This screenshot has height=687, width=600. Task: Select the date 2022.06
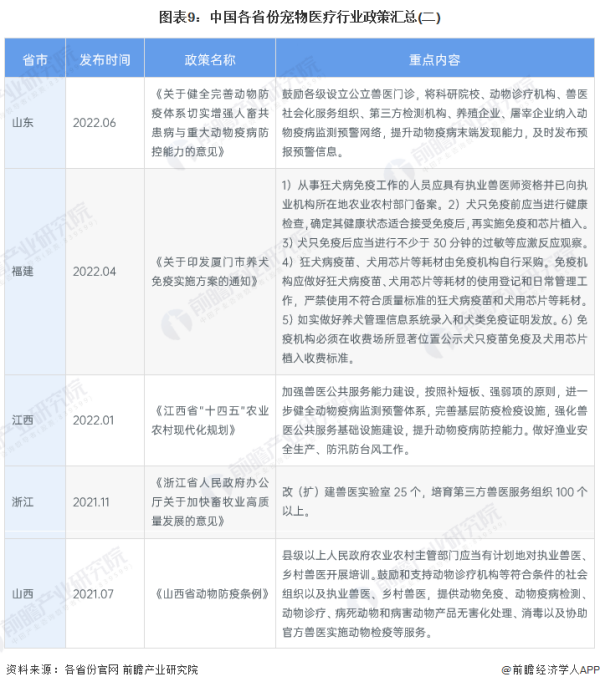click(x=94, y=123)
